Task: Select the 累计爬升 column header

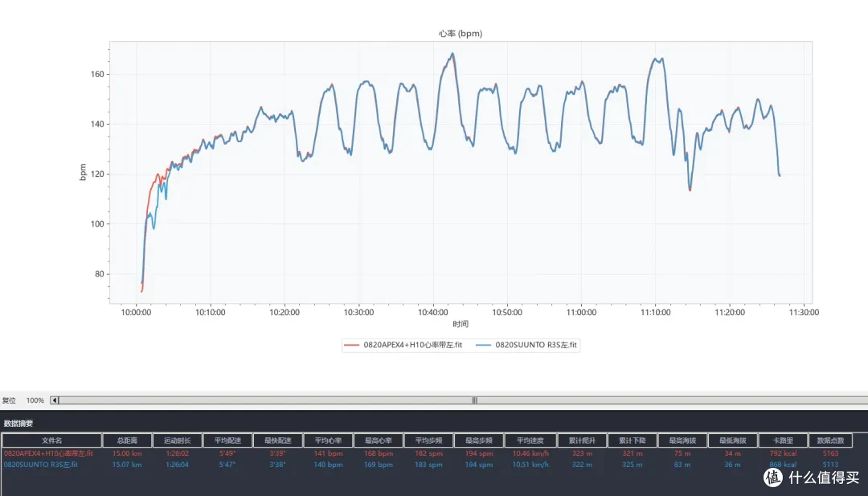Action: pyautogui.click(x=583, y=441)
